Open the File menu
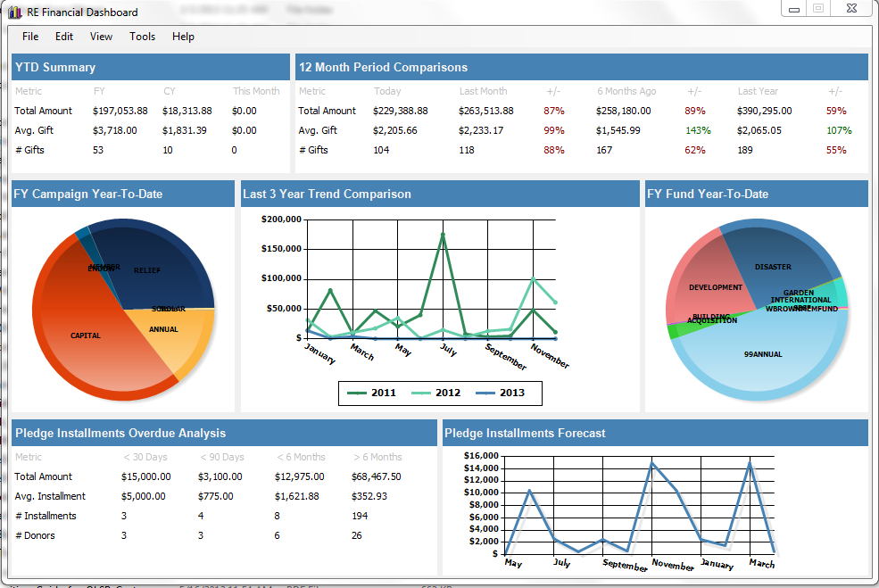This screenshot has height=588, width=879. click(x=30, y=37)
